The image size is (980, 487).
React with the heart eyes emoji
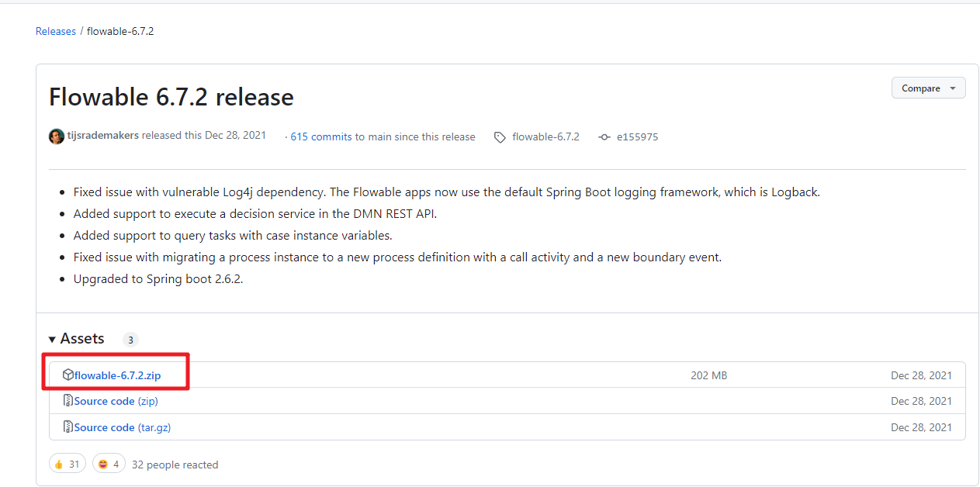pyautogui.click(x=109, y=464)
